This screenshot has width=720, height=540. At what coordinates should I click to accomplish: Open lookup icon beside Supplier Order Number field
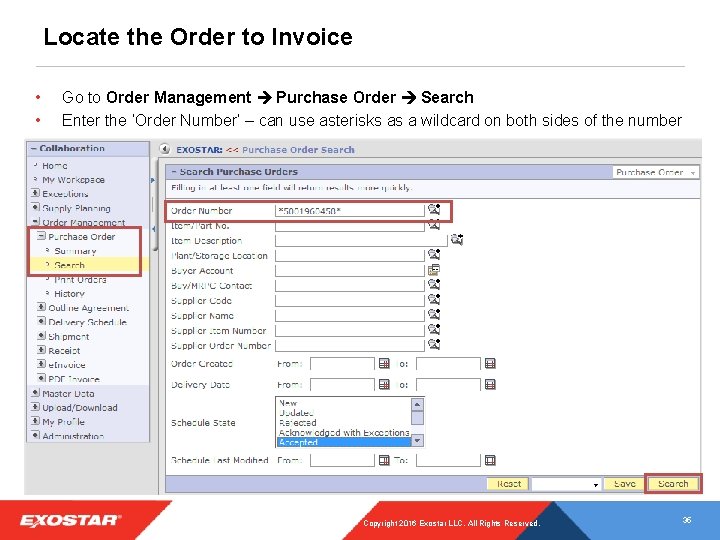(434, 344)
